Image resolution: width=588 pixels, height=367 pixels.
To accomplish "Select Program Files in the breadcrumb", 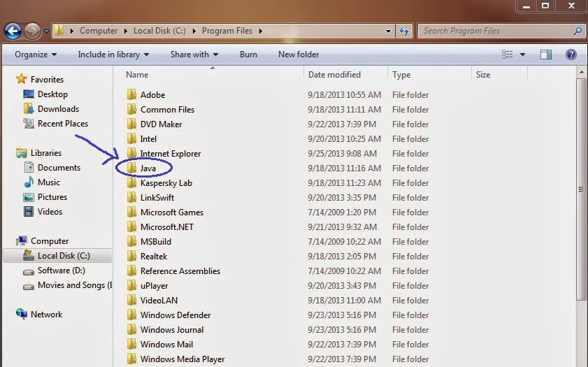I will pos(227,31).
